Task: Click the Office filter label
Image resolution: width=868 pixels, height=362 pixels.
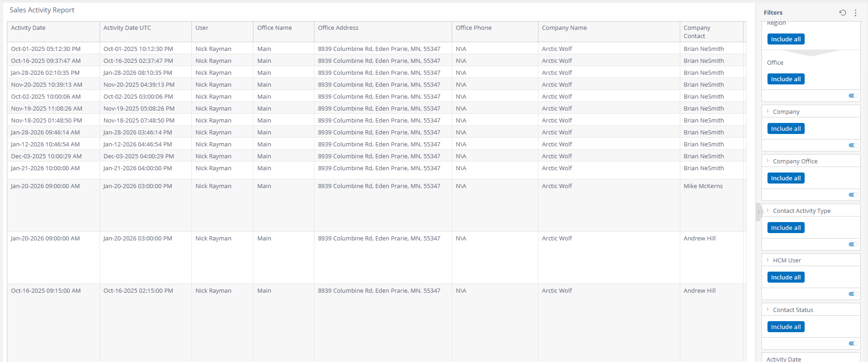Action: click(775, 62)
